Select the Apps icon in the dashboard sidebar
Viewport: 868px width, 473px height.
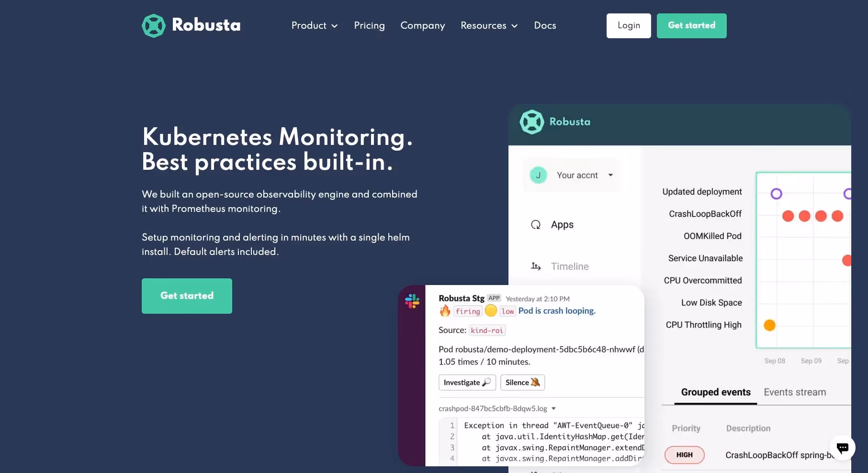click(536, 224)
